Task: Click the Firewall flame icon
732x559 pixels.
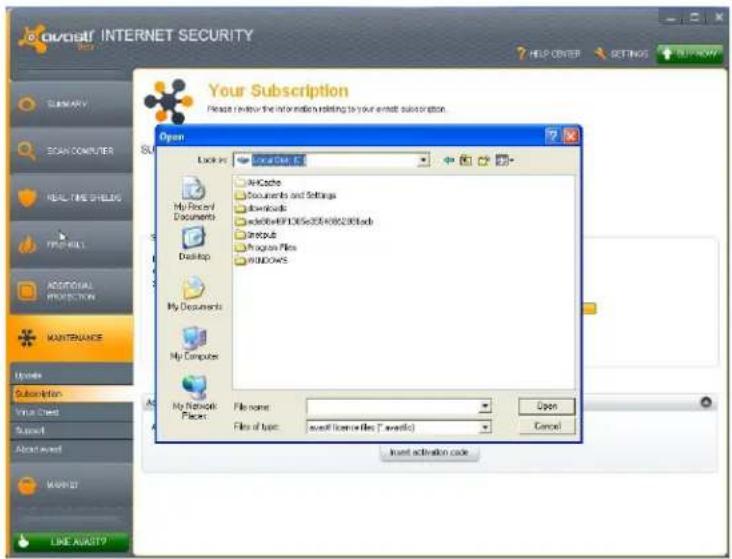Action: 27,244
